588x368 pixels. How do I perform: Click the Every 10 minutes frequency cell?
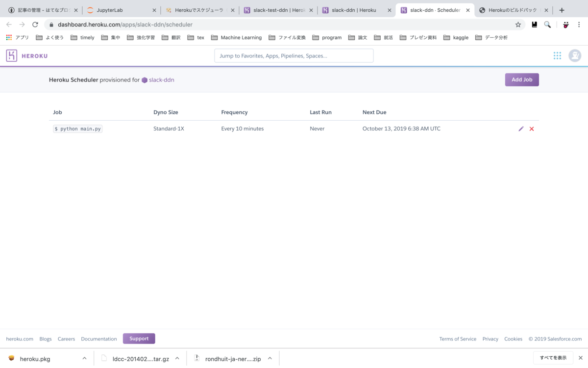[x=243, y=129]
